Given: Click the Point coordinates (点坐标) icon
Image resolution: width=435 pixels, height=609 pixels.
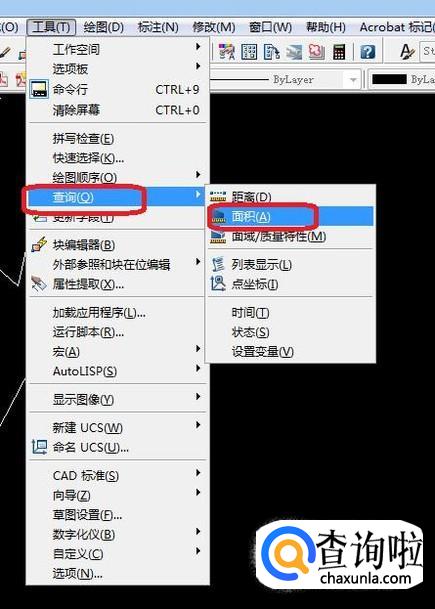Looking at the screenshot, I should tap(218, 284).
